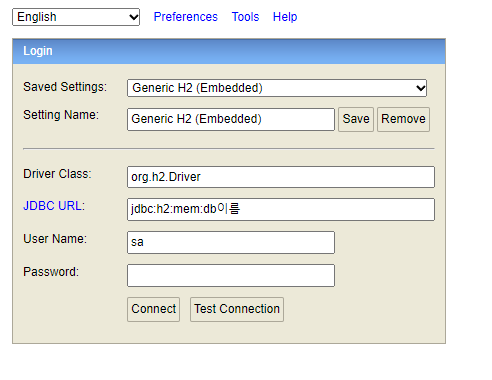Viewport: 492px width, 380px height.
Task: Click the Driver Class label text
Action: click(57, 174)
